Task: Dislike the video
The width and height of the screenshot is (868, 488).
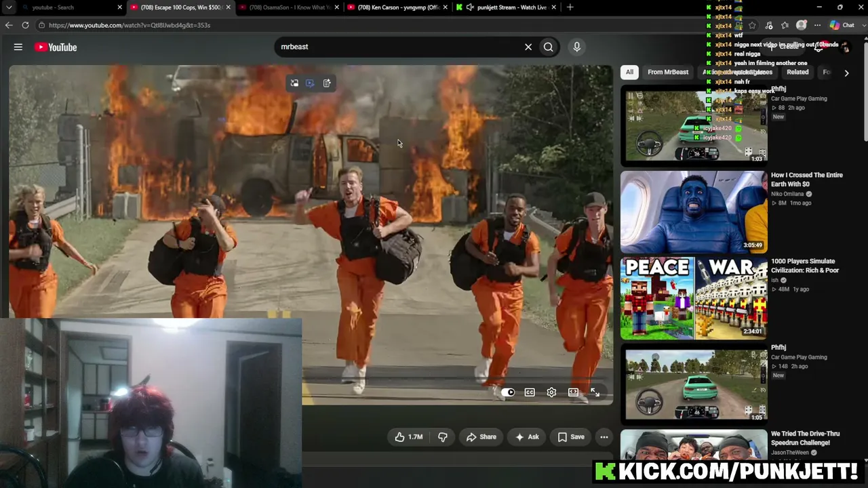Action: [x=442, y=437]
